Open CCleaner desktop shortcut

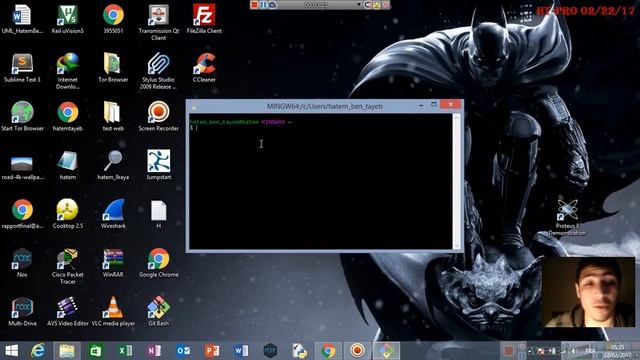point(204,68)
